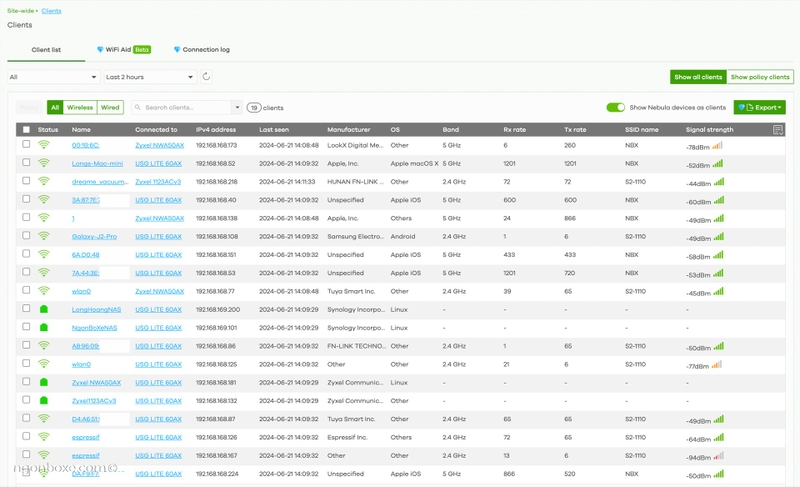
Task: Open the Longs-Mac-mini client link
Action: 97,164
